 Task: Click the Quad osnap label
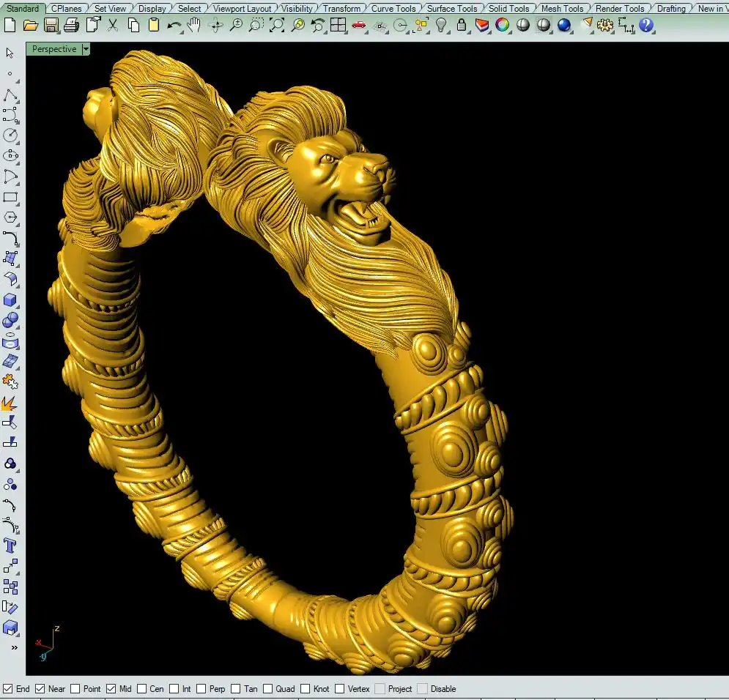pos(285,689)
